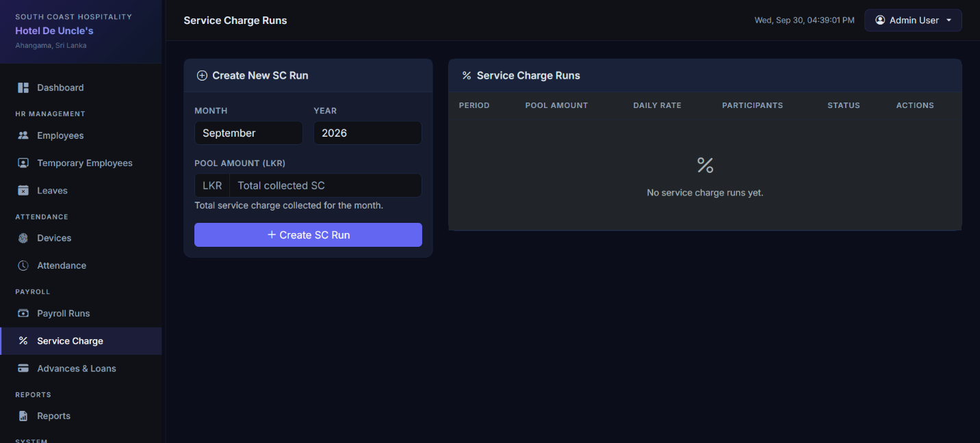
Task: Click the Advances & Loans card icon
Action: (x=23, y=368)
